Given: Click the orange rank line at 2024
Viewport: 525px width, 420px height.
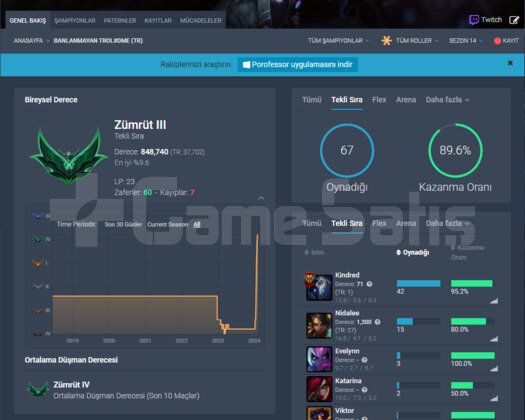Looking at the screenshot, I should [257, 281].
